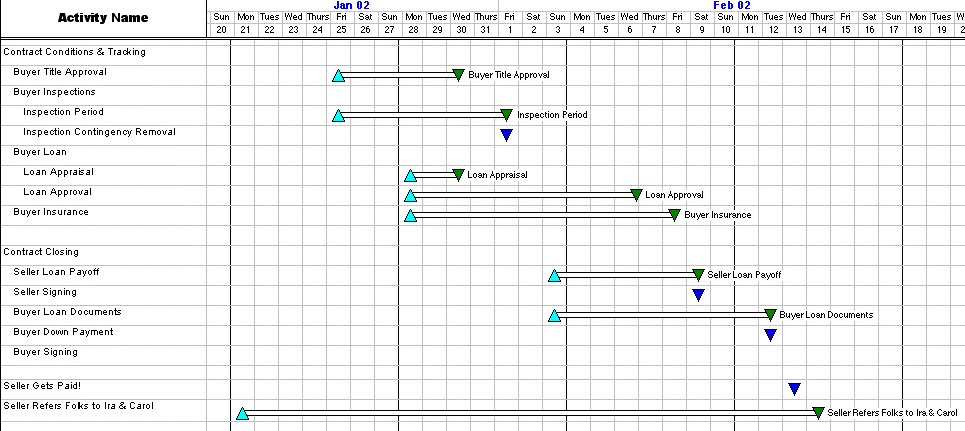Select the Buyer Inspections group row
The image size is (965, 431).
pos(52,92)
